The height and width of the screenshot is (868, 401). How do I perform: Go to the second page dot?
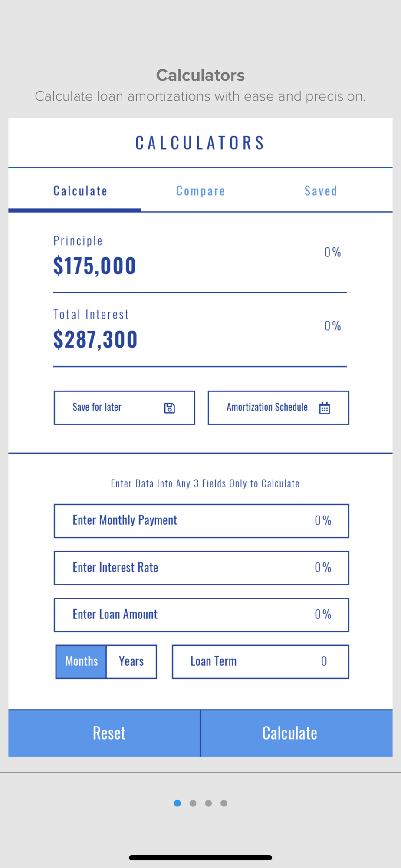click(193, 803)
